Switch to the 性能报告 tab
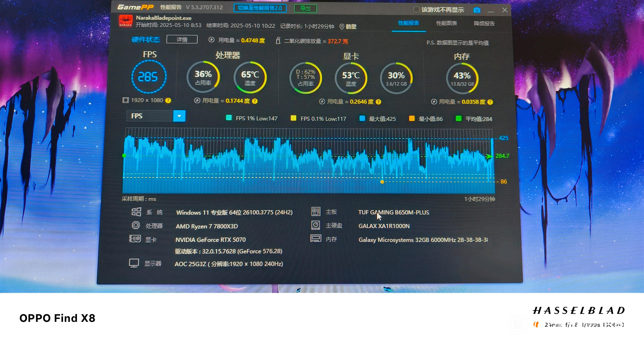Image resolution: width=644 pixels, height=342 pixels. click(408, 23)
